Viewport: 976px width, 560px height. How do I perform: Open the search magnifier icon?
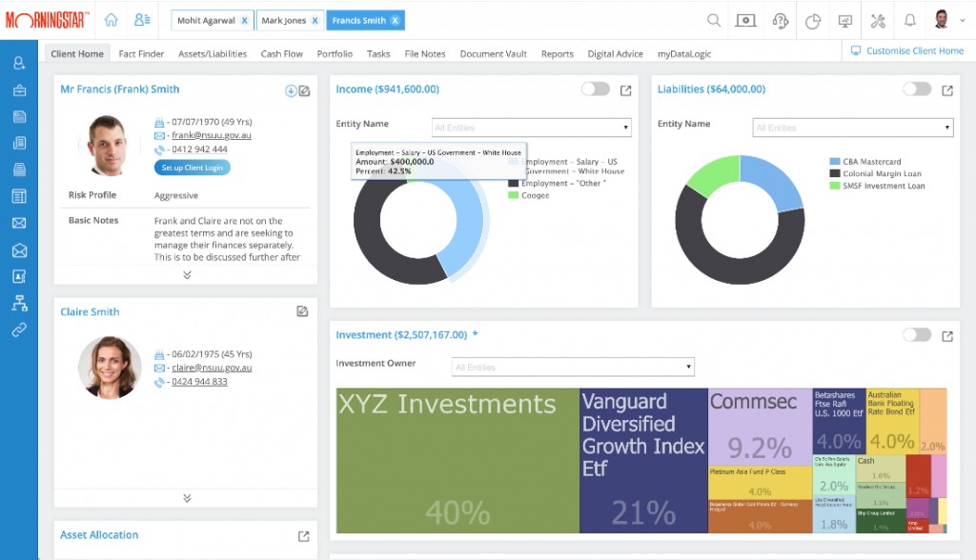[x=714, y=21]
